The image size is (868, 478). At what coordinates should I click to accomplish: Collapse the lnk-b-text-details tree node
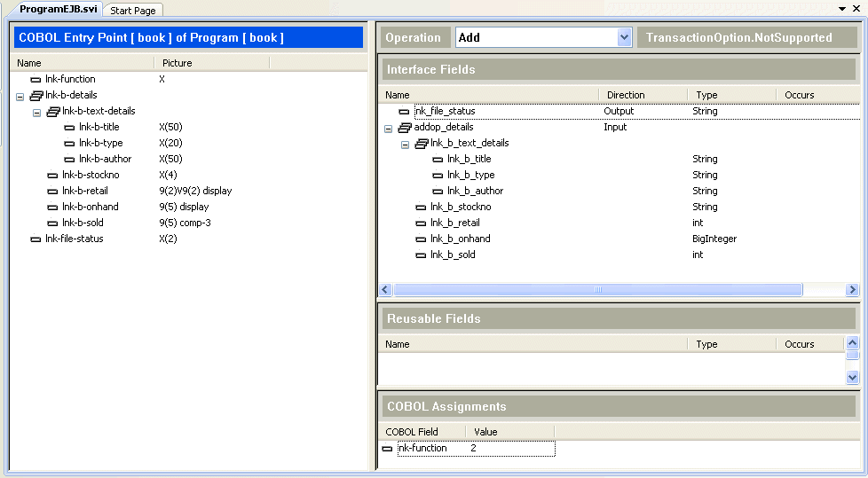point(36,112)
